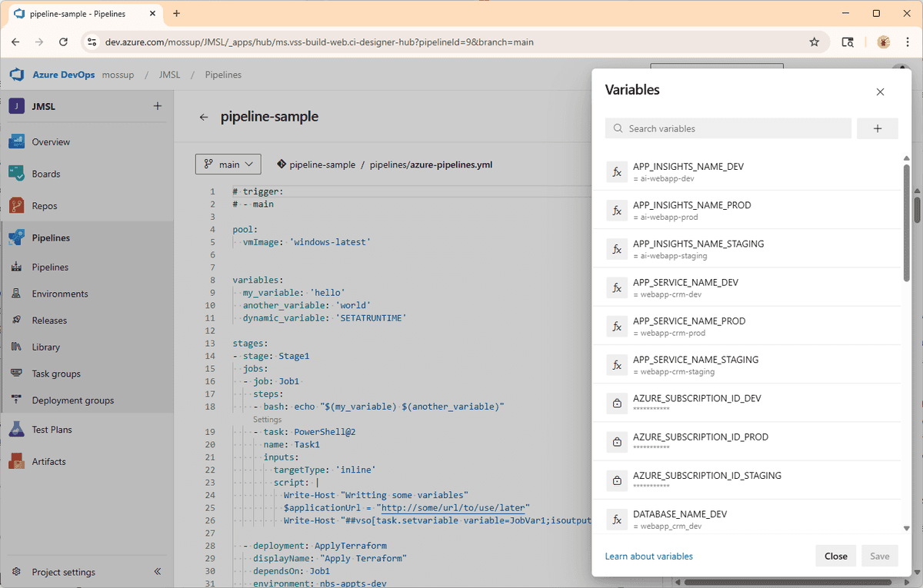Add a new variable with the plus icon
The width and height of the screenshot is (923, 588).
point(877,128)
